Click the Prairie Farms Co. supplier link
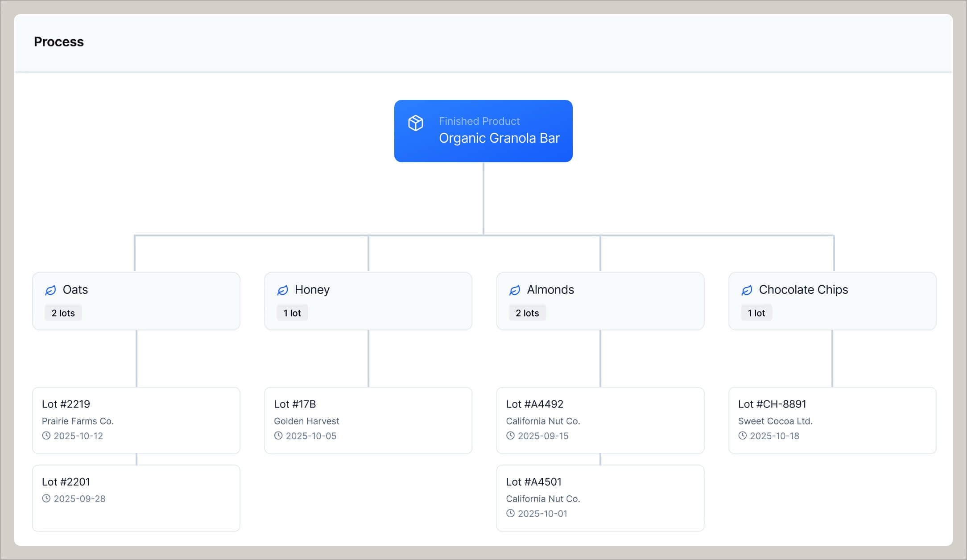This screenshot has width=967, height=560. 78,421
